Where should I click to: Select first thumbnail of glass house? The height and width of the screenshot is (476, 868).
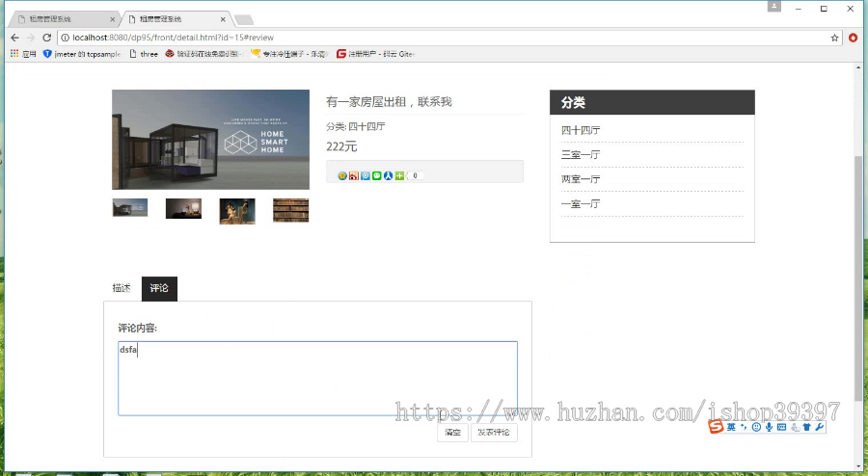(130, 208)
